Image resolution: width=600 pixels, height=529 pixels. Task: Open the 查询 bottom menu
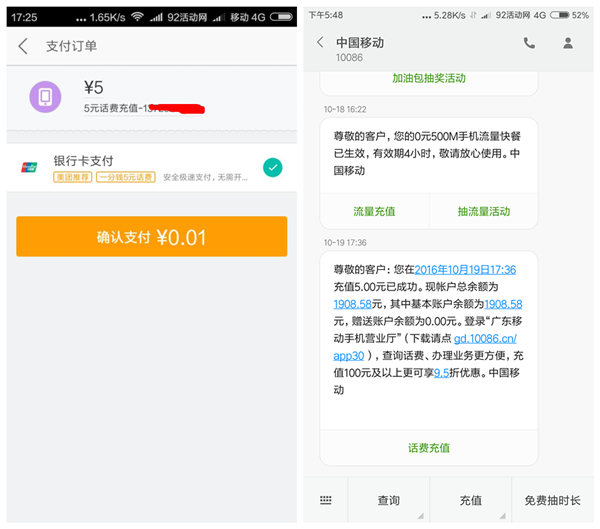coord(389,500)
